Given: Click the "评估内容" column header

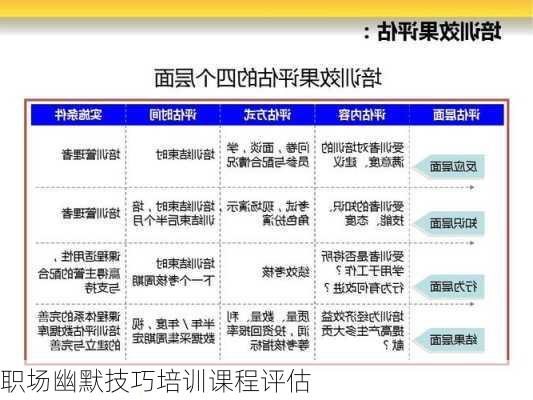Looking at the screenshot, I should pos(362,115).
